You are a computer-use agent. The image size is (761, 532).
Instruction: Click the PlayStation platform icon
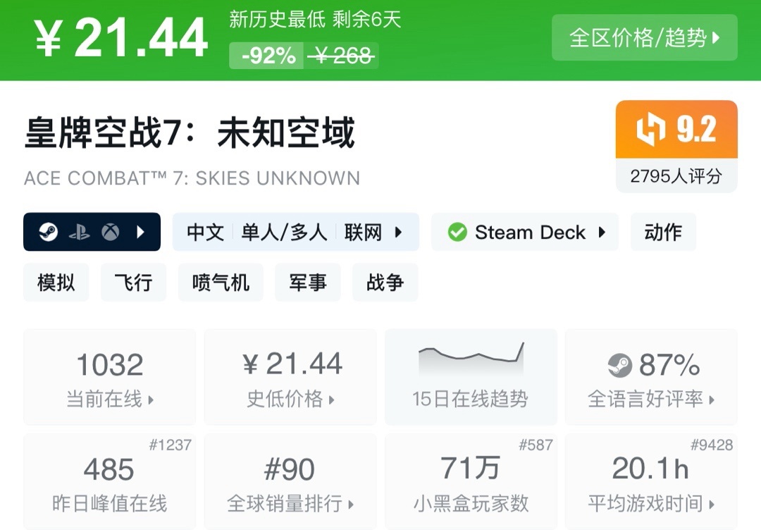[x=79, y=233]
